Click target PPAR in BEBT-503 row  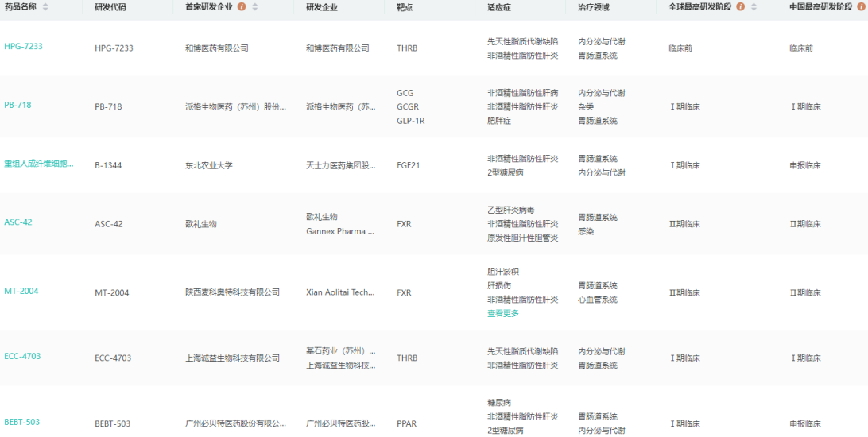(x=406, y=423)
